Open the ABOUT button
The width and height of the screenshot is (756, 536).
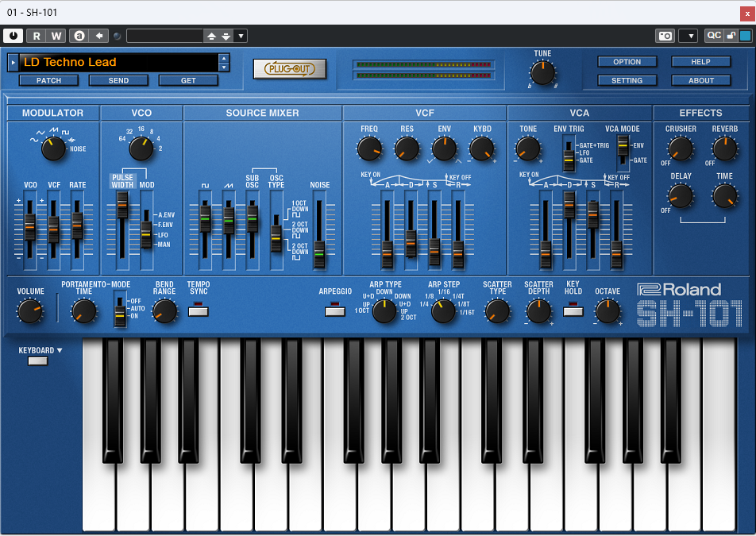click(701, 80)
